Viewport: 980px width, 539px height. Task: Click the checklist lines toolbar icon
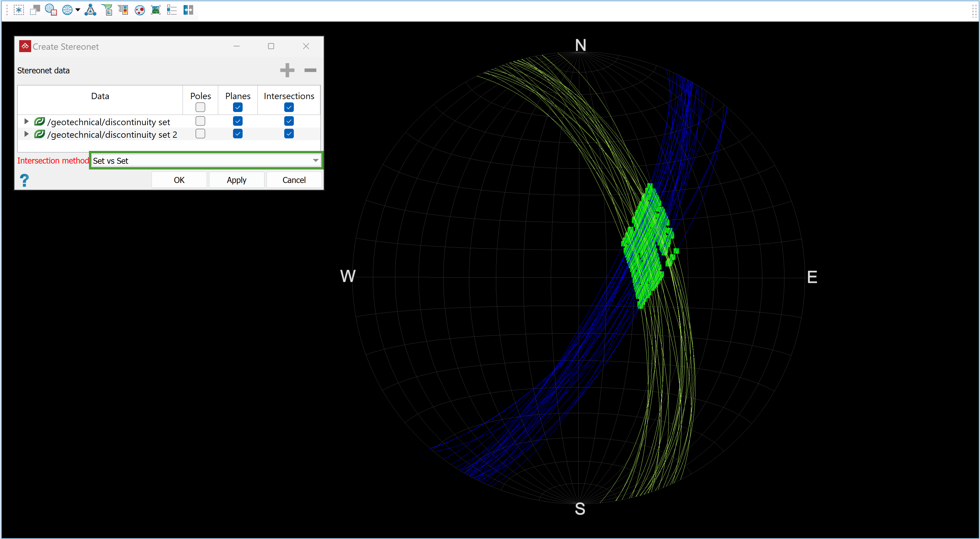pos(172,10)
